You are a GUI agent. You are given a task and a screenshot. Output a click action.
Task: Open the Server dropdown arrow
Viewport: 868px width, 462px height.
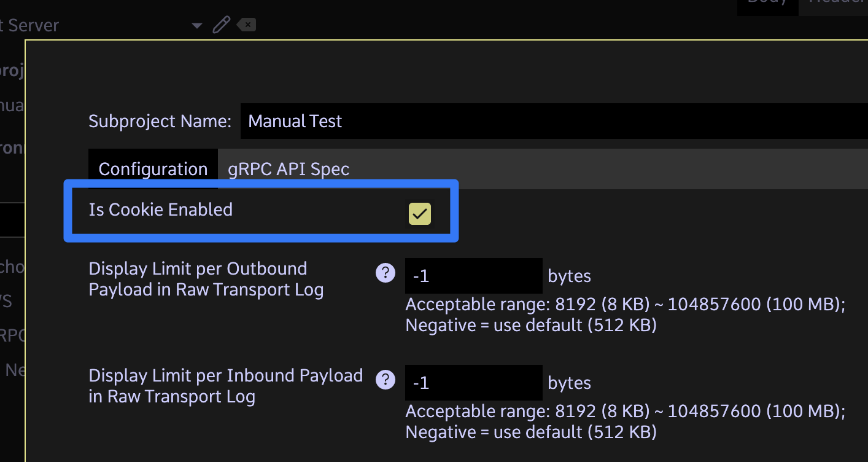tap(196, 26)
